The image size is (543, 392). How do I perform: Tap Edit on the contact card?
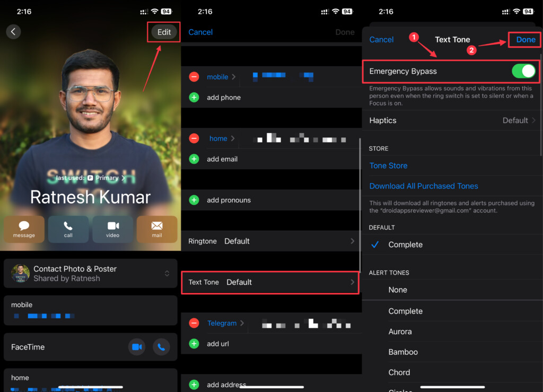[164, 32]
